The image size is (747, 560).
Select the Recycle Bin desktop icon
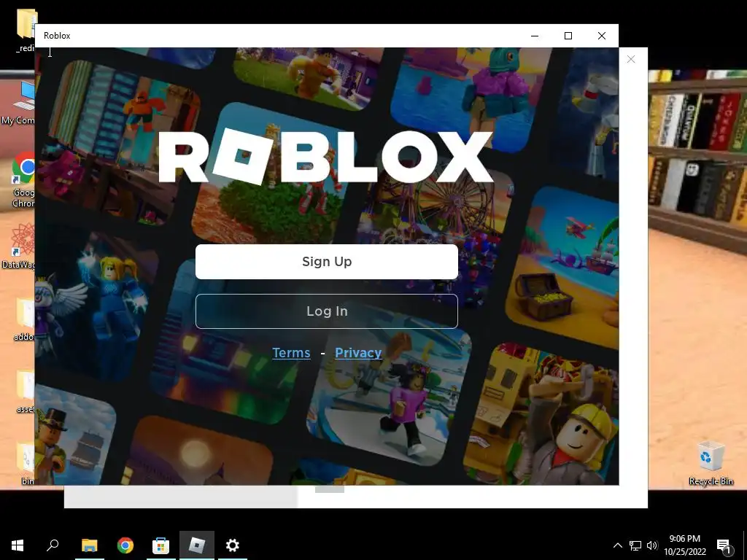coord(711,463)
